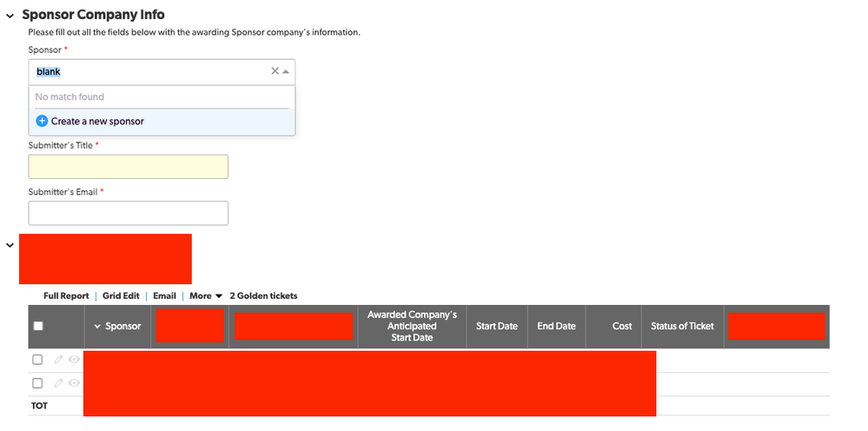Click the End Date column header
This screenshot has height=431, width=868.
click(556, 327)
